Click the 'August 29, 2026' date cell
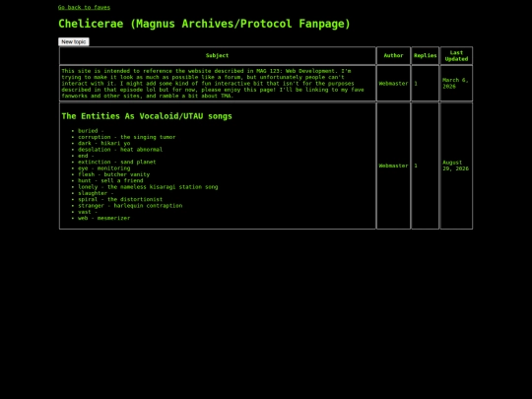This screenshot has height=399, width=532. click(456, 166)
